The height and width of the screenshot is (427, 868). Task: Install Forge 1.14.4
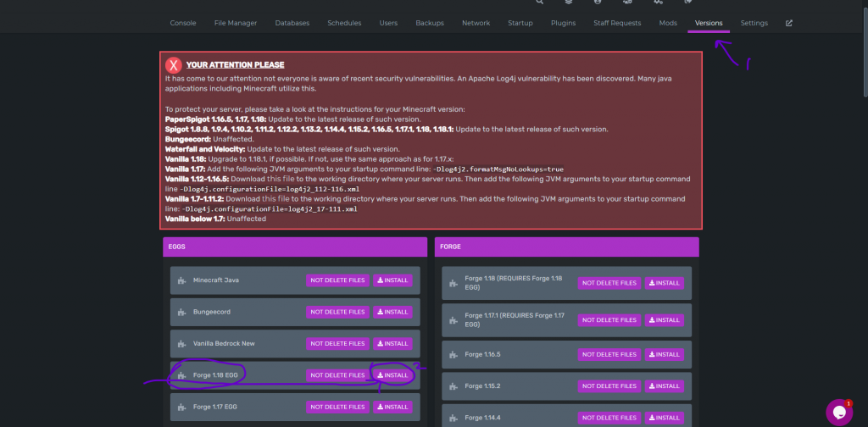pyautogui.click(x=665, y=419)
